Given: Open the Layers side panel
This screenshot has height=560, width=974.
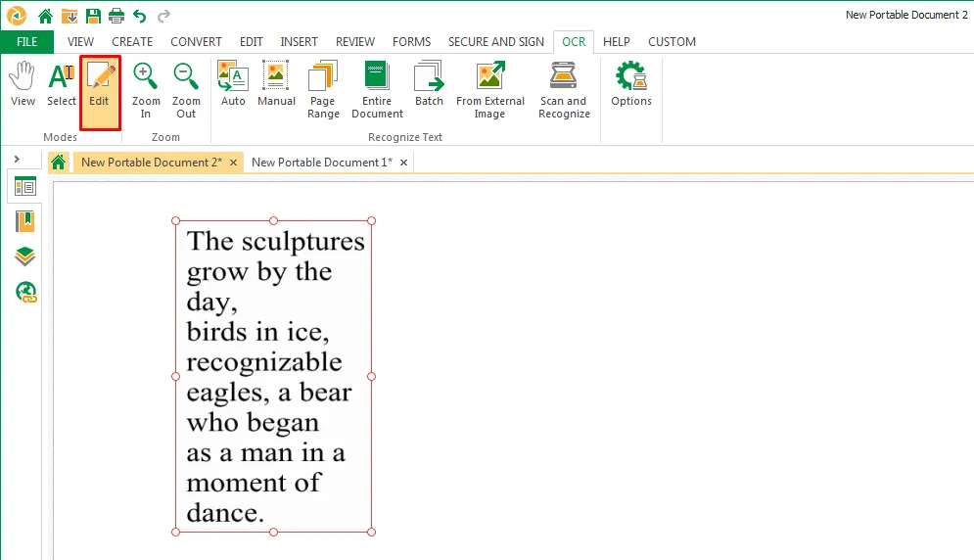Looking at the screenshot, I should point(24,257).
